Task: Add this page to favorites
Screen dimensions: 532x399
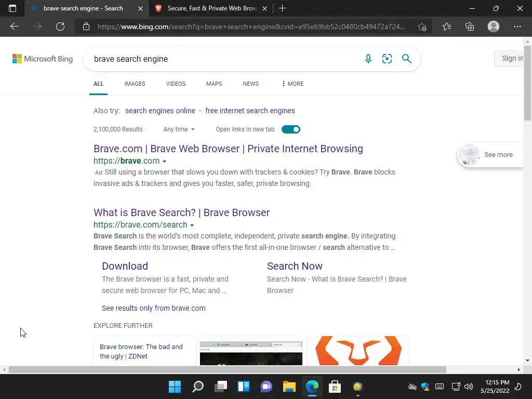Action: (x=422, y=26)
